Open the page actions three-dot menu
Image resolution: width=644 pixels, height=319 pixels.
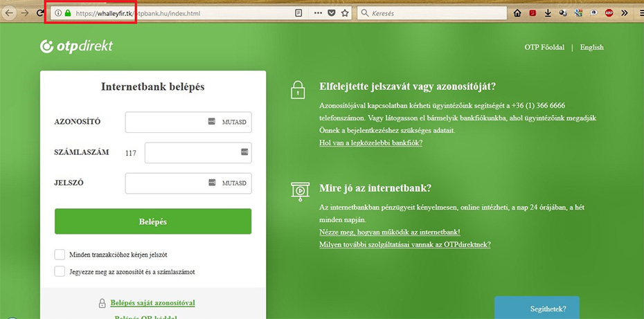318,13
